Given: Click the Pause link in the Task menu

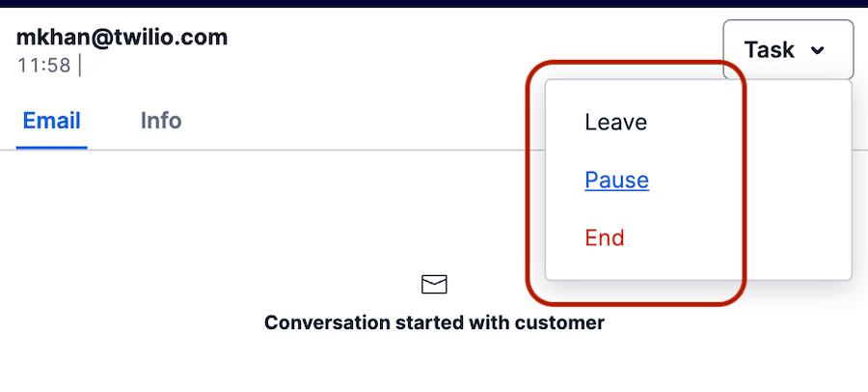Looking at the screenshot, I should (x=616, y=181).
